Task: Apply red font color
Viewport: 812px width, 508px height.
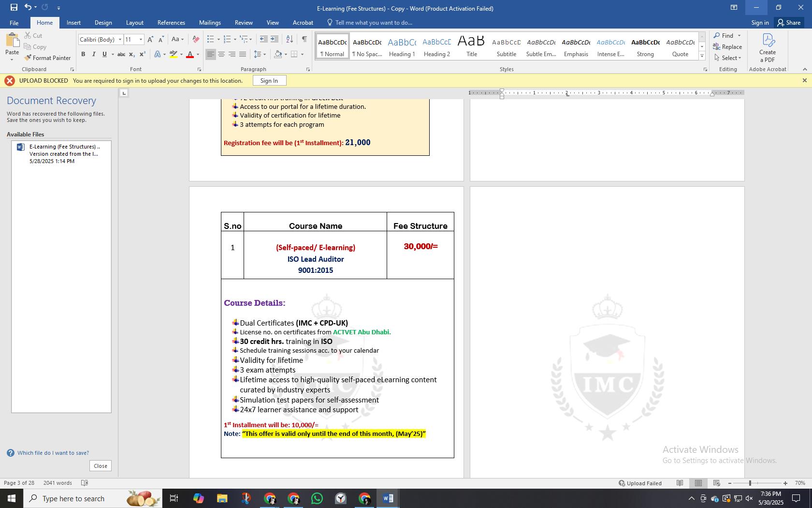Action: point(190,54)
